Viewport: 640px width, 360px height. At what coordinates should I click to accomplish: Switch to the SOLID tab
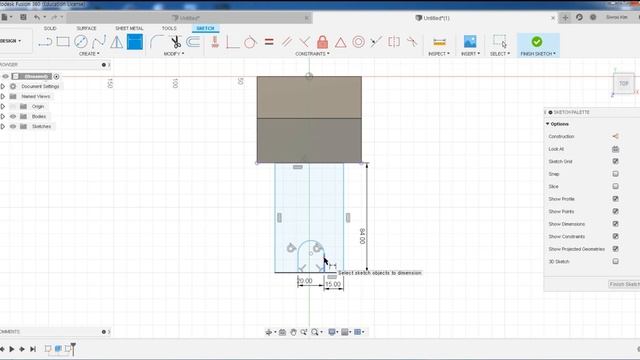coord(50,28)
